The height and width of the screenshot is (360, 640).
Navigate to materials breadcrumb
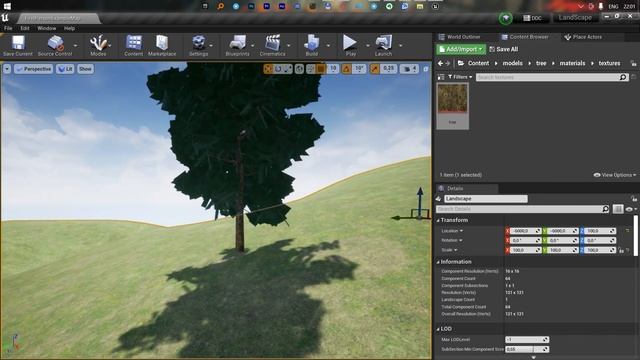coord(572,63)
